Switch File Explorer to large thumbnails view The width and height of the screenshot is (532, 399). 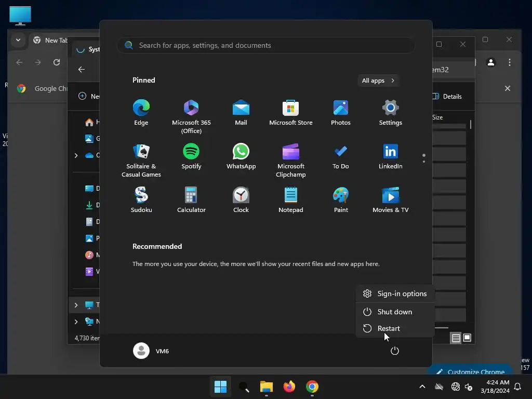click(467, 338)
